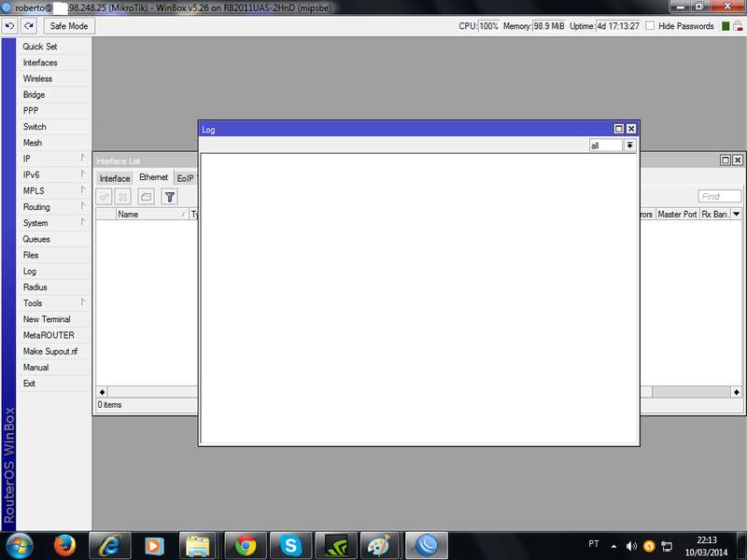Launch Firefox from taskbar
747x560 pixels.
pyautogui.click(x=64, y=546)
